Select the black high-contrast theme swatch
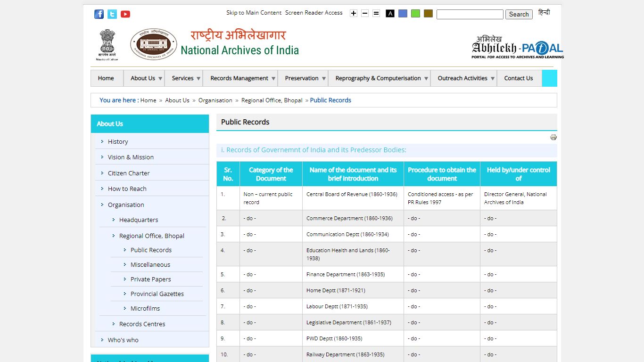This screenshot has width=644, height=362. tap(390, 13)
